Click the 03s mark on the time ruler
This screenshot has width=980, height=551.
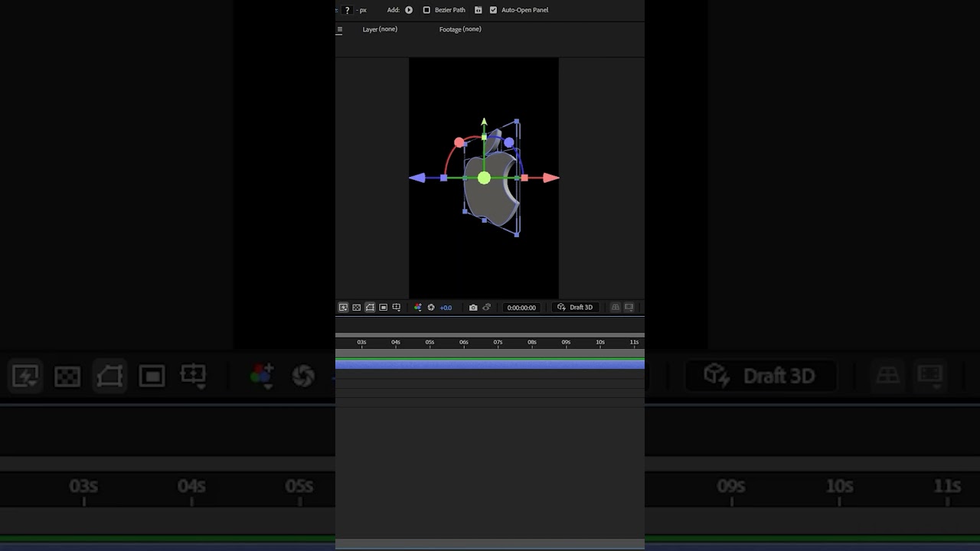[361, 343]
